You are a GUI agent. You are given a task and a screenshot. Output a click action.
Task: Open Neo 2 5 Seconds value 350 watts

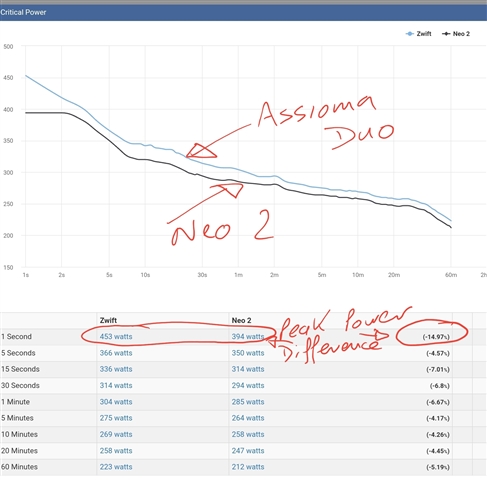point(248,353)
